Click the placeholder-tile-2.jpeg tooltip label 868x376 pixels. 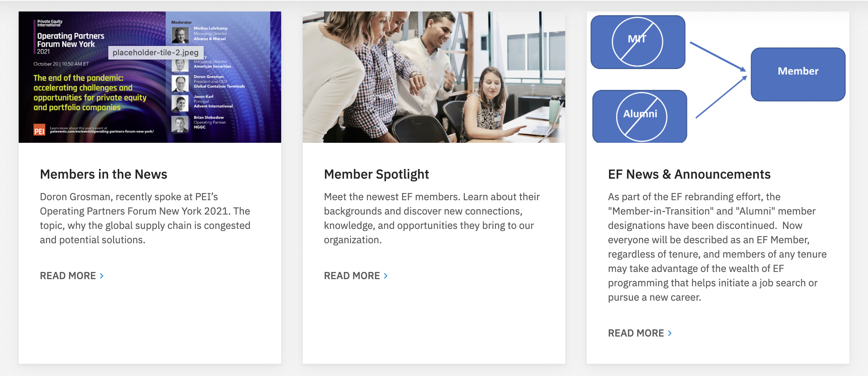pos(155,53)
